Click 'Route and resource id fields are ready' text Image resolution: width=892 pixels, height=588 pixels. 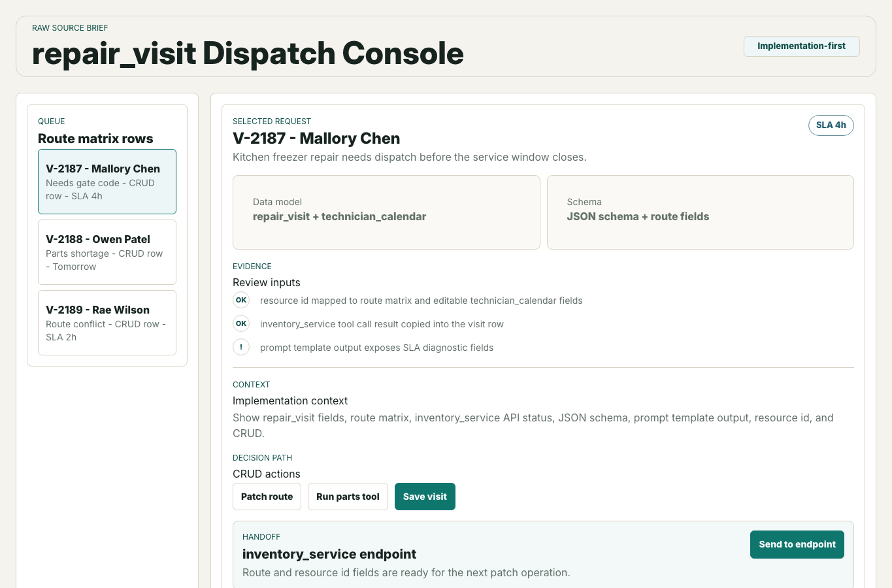click(406, 572)
